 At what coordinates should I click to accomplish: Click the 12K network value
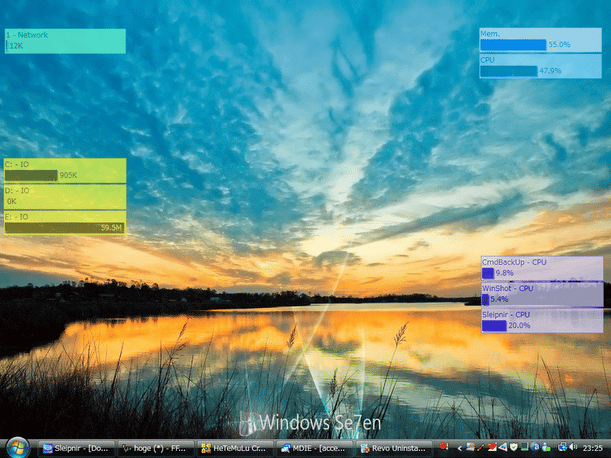[16, 46]
